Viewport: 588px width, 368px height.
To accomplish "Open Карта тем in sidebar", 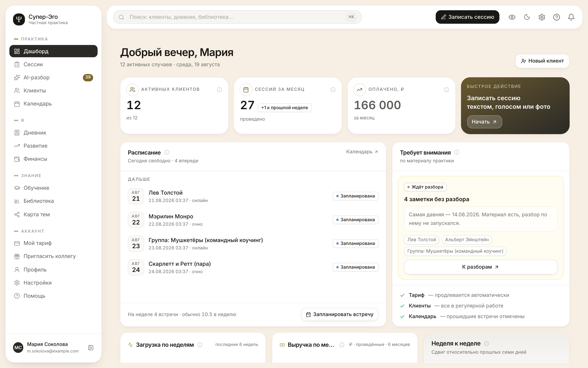I will 53,214.
